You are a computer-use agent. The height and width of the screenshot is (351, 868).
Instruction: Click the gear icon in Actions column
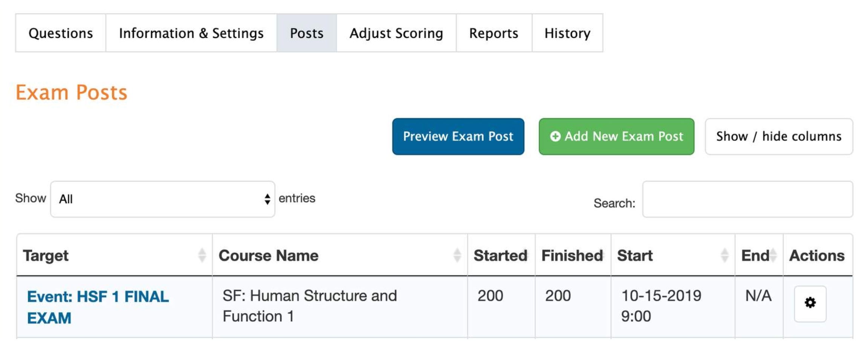pos(810,303)
